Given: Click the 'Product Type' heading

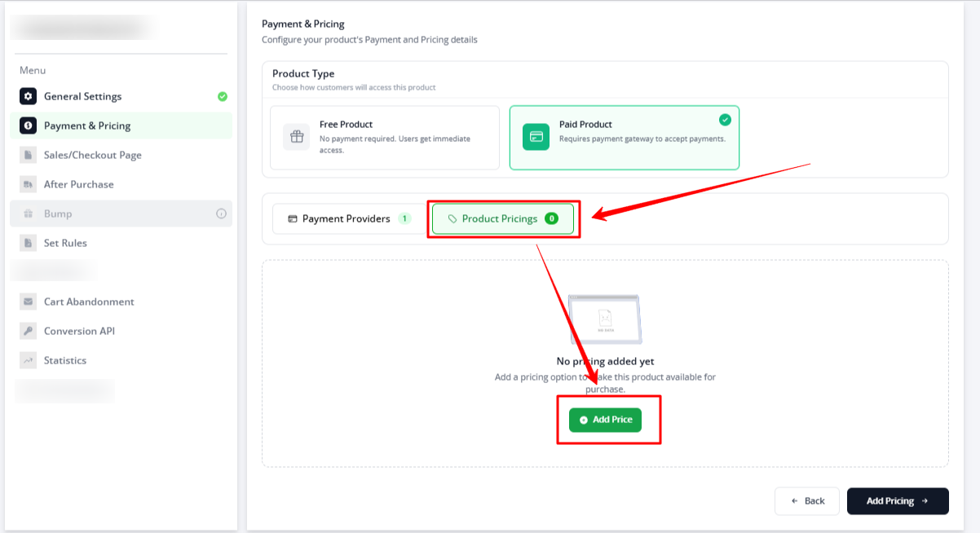Looking at the screenshot, I should coord(303,73).
